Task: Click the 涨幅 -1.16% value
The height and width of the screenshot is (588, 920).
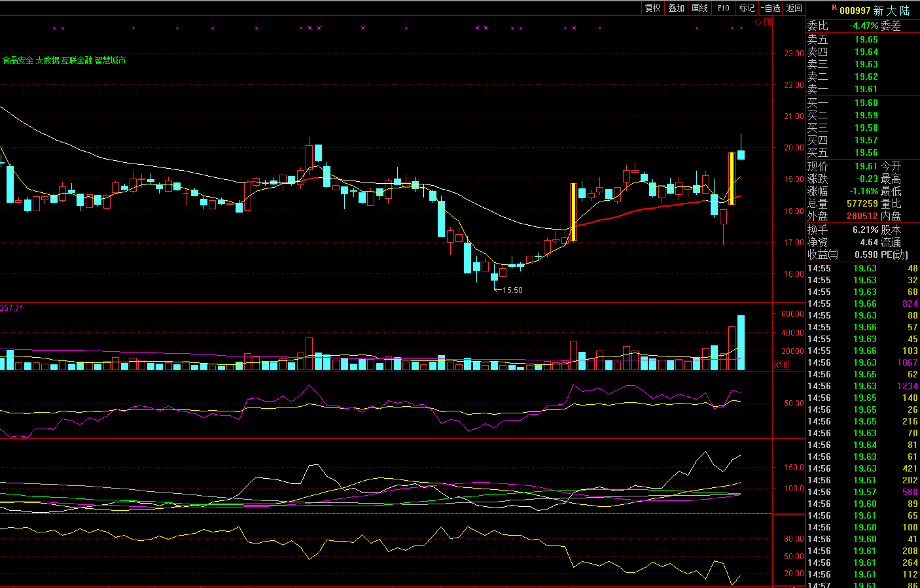Action: pos(864,192)
